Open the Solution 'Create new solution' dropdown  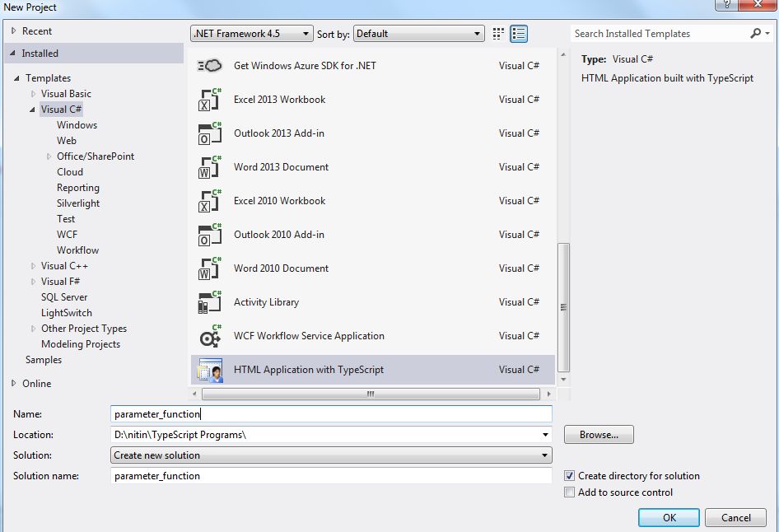pos(331,455)
